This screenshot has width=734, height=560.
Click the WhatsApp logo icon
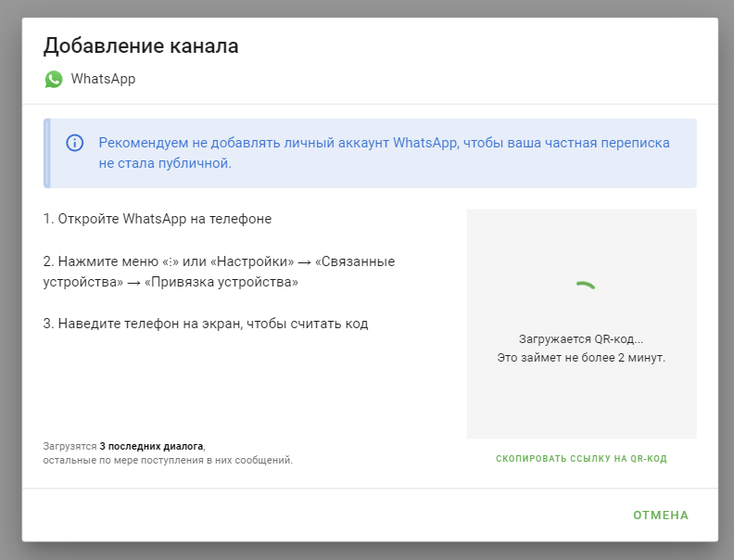click(x=54, y=79)
